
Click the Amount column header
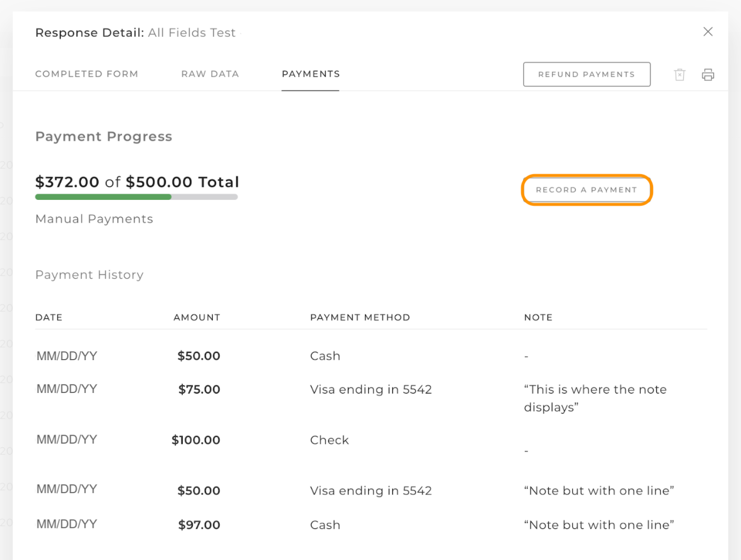coord(197,317)
